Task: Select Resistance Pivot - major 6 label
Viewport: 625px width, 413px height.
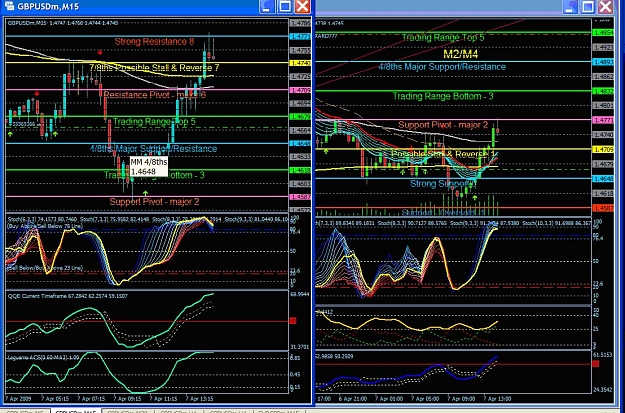Action: (155, 94)
